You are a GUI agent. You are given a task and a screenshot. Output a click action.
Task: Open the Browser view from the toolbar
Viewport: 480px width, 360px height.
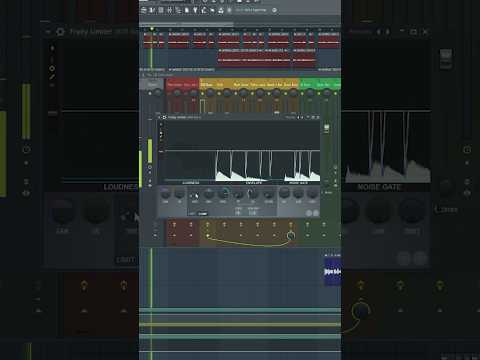179,10
